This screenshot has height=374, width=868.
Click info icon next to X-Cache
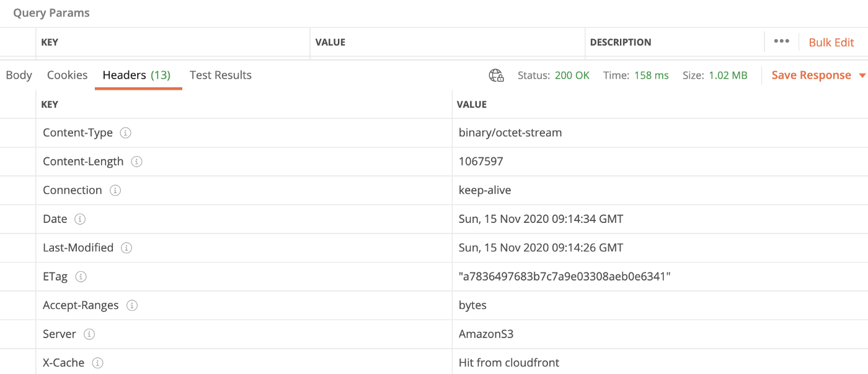point(97,363)
